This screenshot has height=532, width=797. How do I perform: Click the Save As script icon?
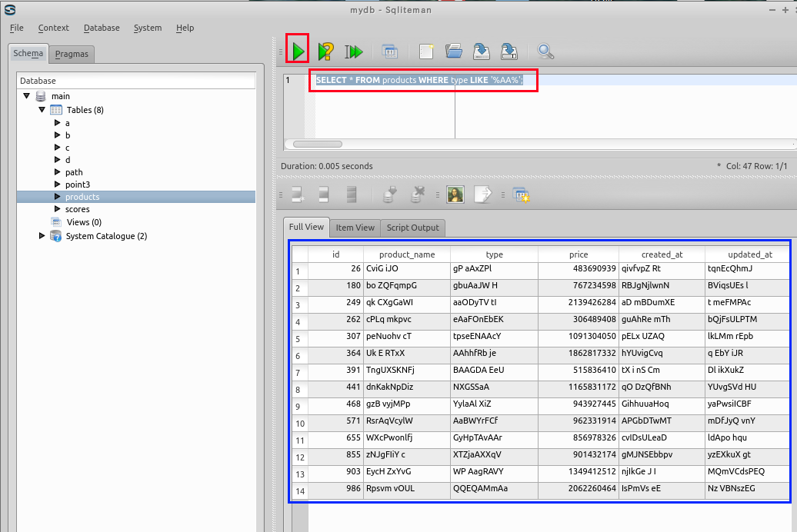pos(509,52)
